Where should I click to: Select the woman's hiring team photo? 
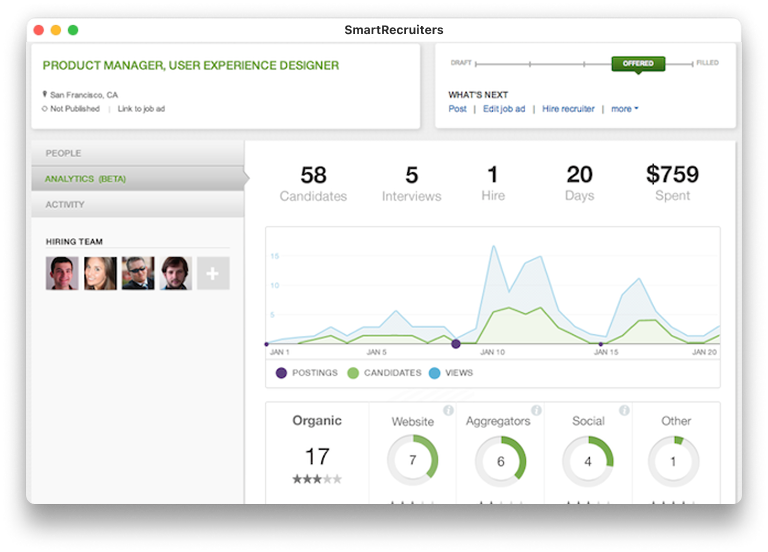point(100,273)
